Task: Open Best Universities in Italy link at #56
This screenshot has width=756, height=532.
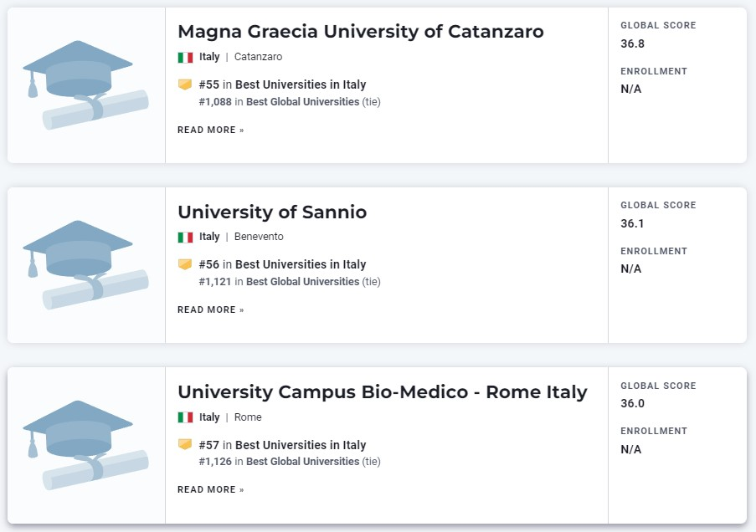Action: (x=301, y=264)
